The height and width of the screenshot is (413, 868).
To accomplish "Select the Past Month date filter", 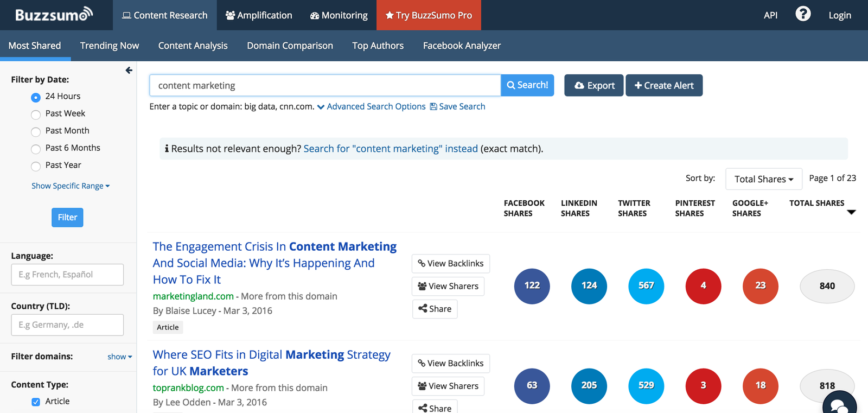I will point(36,132).
